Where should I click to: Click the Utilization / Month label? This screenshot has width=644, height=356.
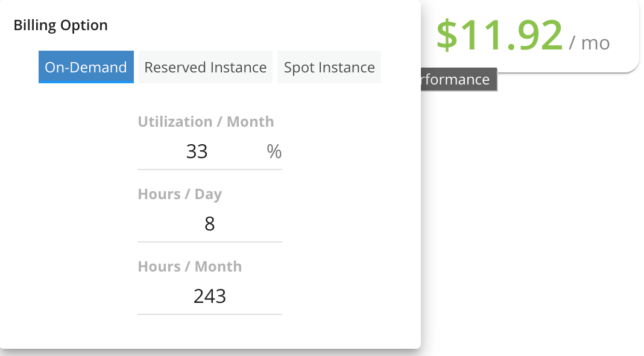click(x=206, y=122)
